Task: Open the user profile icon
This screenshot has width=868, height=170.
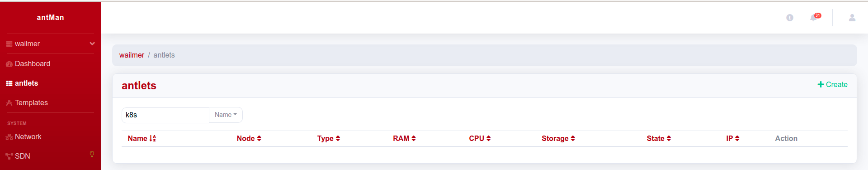Action: point(852,18)
